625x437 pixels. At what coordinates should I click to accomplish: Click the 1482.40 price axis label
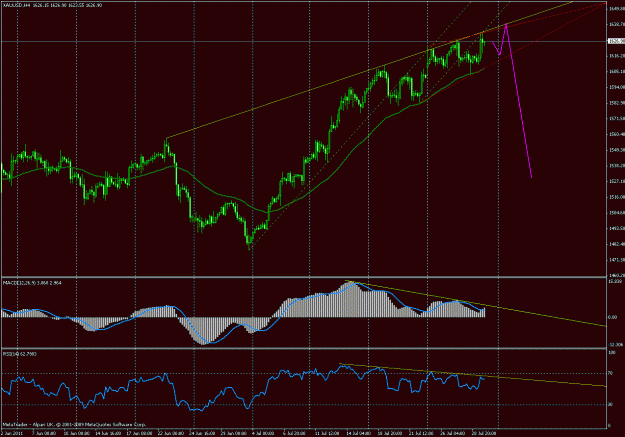pos(616,244)
